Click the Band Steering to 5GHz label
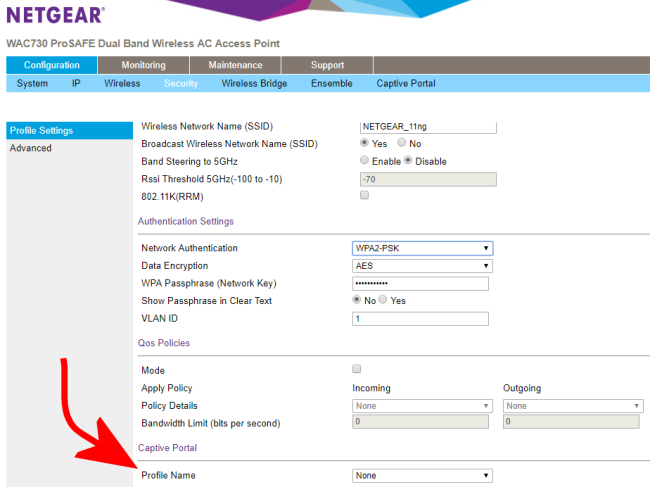The height and width of the screenshot is (487, 650). tap(189, 161)
